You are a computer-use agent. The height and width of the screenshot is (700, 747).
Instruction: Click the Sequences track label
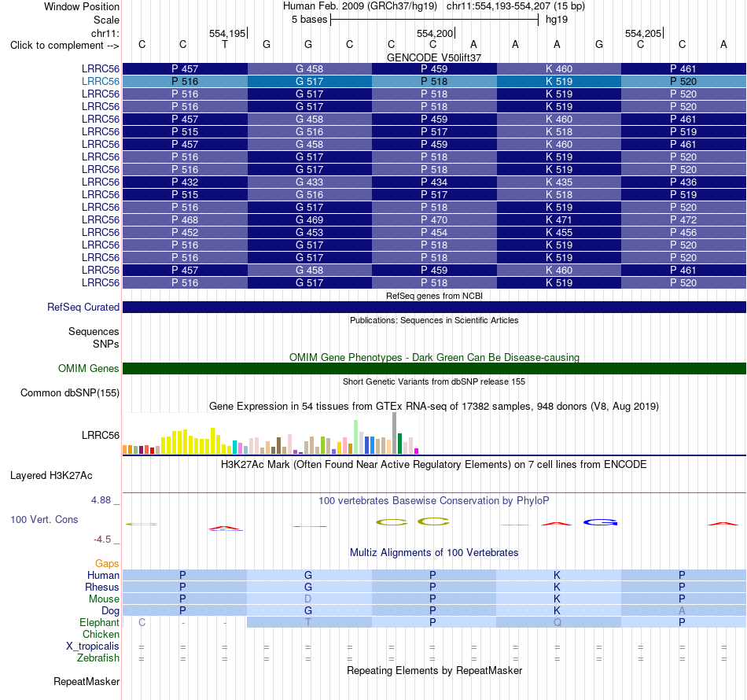94,332
